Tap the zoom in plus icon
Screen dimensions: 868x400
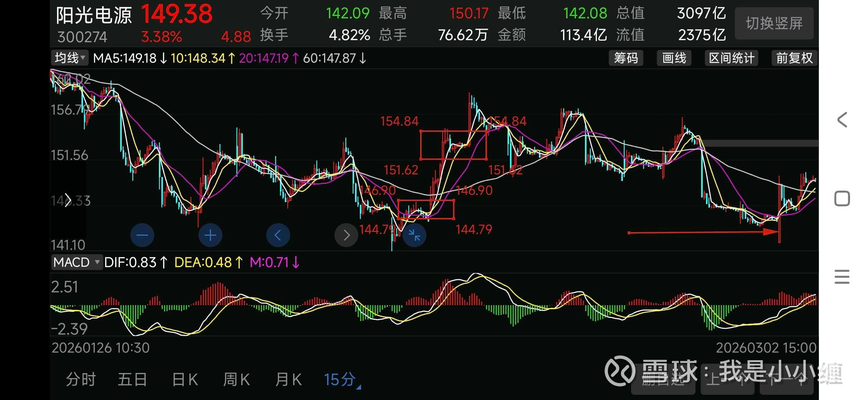click(210, 235)
